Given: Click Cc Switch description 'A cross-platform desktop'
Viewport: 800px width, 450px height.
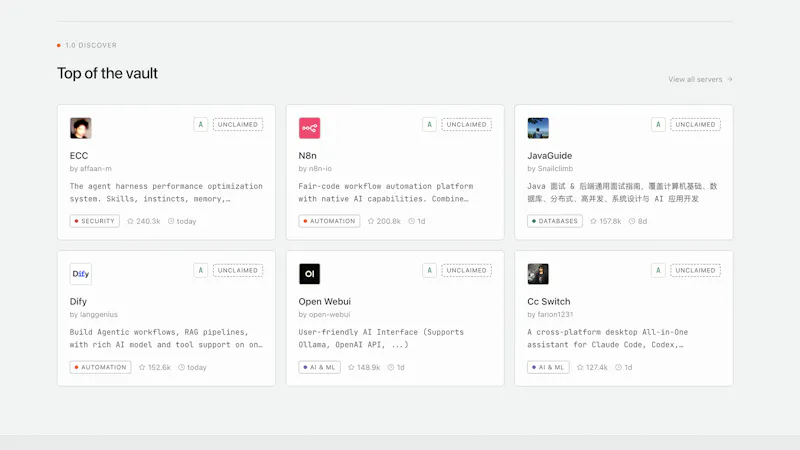Looking at the screenshot, I should (608, 338).
